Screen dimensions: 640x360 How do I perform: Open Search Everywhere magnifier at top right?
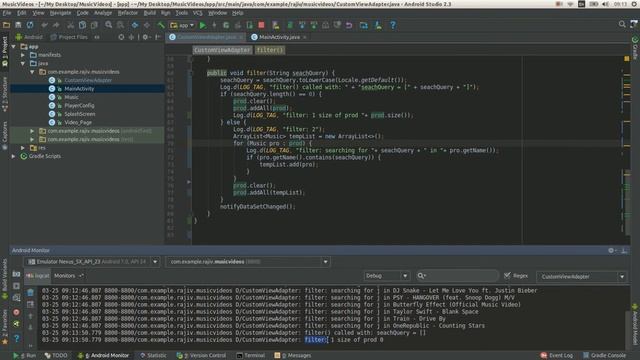click(x=622, y=24)
